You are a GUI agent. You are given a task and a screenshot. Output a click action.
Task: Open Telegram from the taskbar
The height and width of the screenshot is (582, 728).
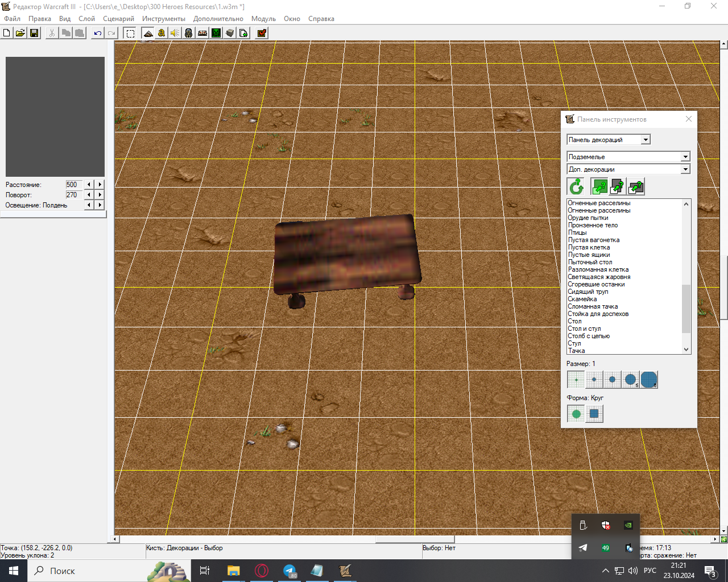(289, 571)
